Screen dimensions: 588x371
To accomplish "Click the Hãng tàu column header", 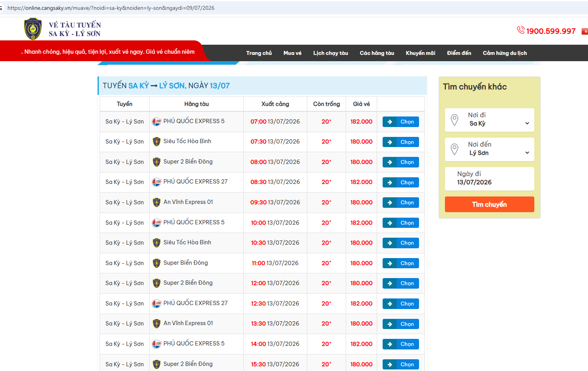I will [196, 104].
